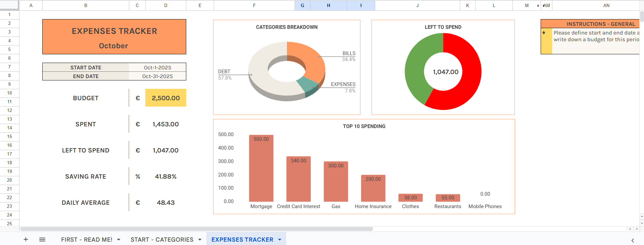Click the vertical scroll down arrow
The image size is (644, 245).
(x=642, y=223)
